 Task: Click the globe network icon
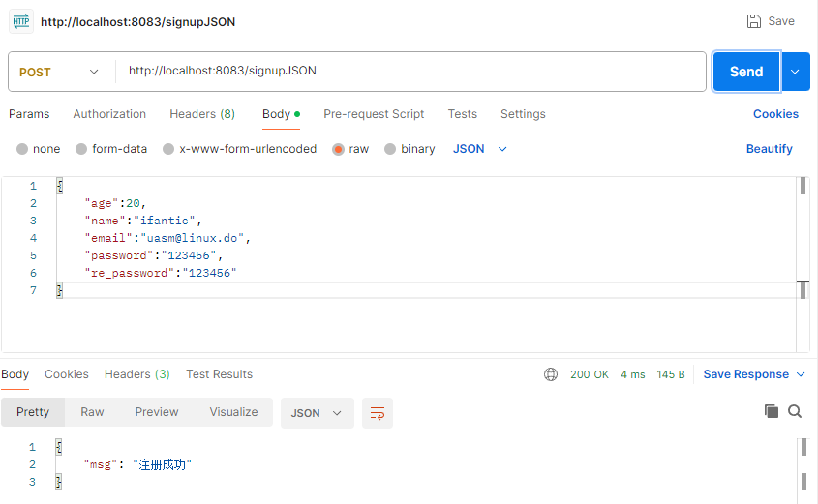(x=551, y=374)
